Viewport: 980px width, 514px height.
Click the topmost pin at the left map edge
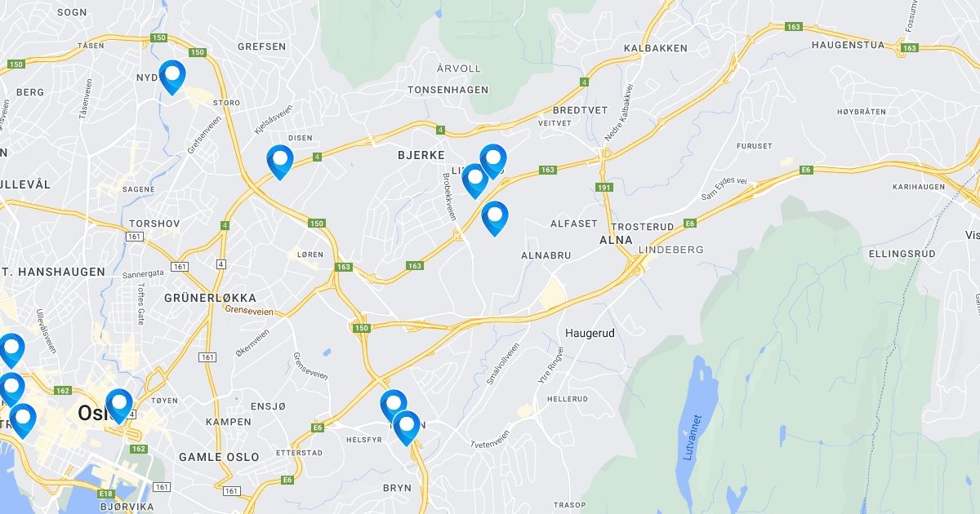pos(11,351)
